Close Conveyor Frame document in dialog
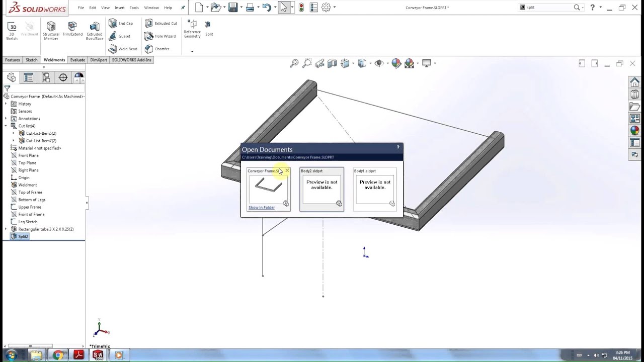 [x=287, y=171]
